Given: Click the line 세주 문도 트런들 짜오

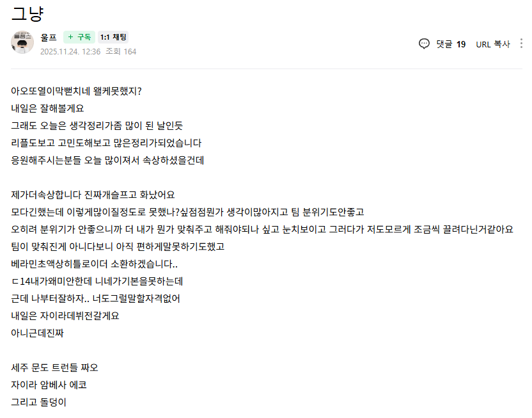Looking at the screenshot, I should coord(54,367).
